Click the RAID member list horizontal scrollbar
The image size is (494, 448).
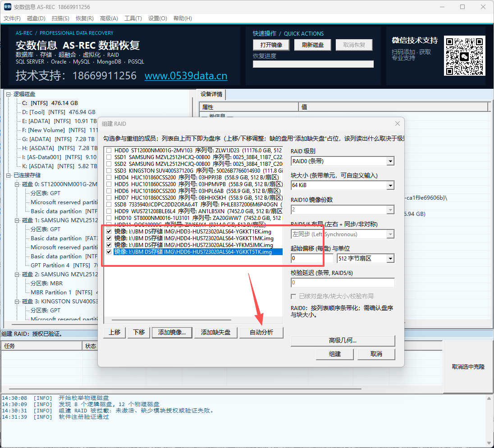171,320
